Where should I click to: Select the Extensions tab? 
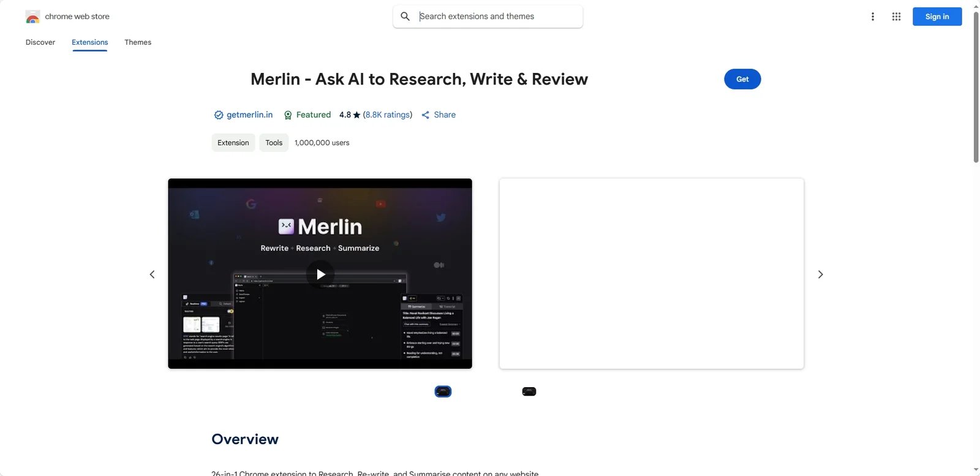(x=89, y=42)
